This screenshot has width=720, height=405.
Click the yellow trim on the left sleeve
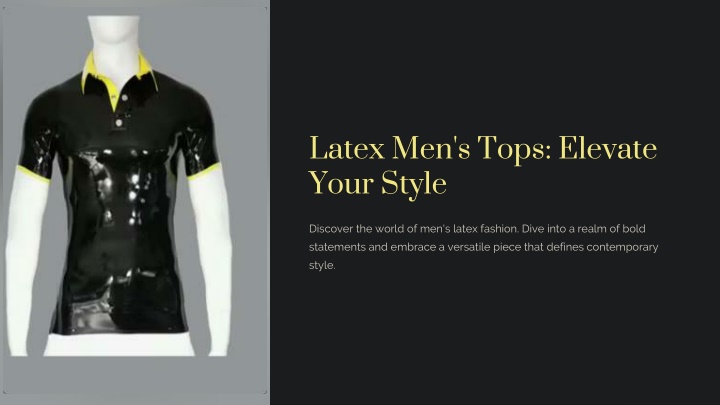pyautogui.click(x=33, y=174)
